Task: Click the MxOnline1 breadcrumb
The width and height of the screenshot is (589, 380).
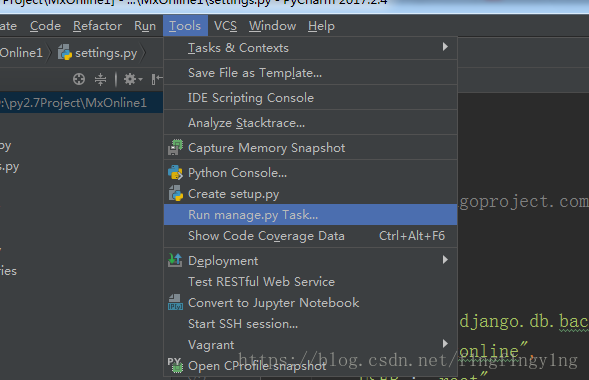Action: (21, 53)
